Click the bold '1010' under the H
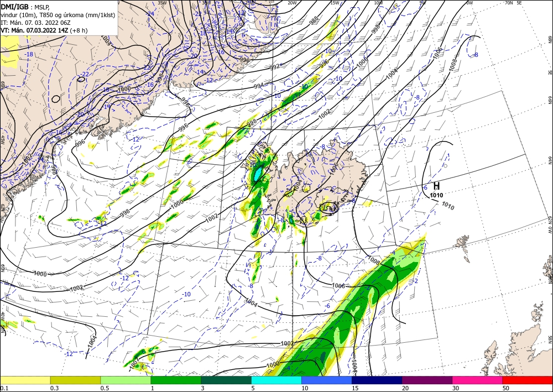The image size is (553, 392). 436,195
